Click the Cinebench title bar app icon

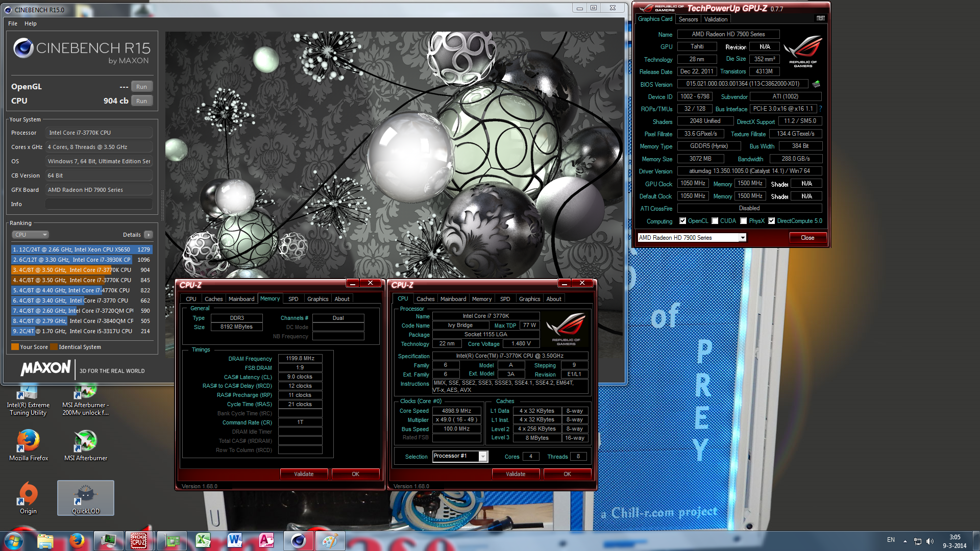tap(8, 10)
